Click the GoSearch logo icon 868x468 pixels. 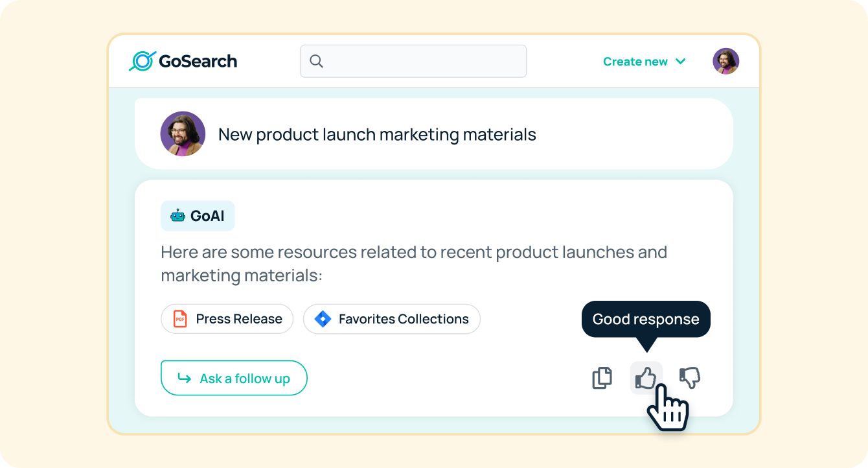click(141, 60)
